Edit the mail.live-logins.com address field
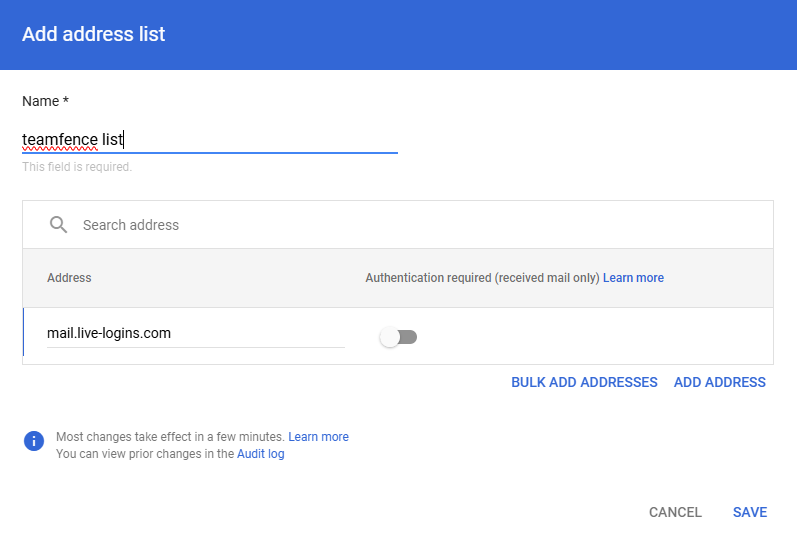The width and height of the screenshot is (797, 538). click(x=195, y=334)
